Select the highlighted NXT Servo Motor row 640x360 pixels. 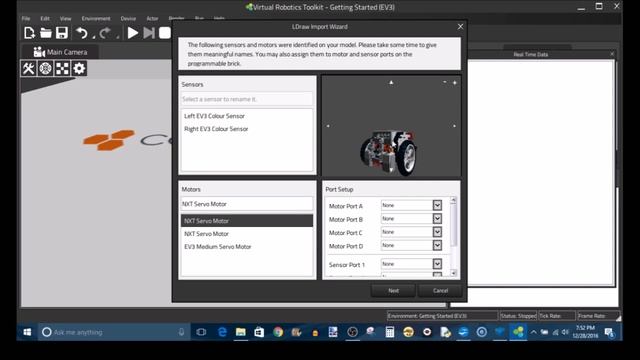tap(247, 221)
